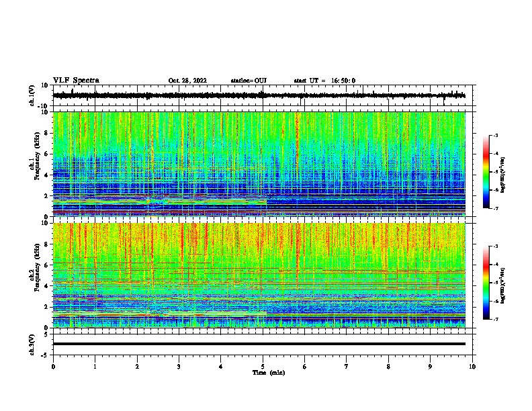
Task: Click the "-3" label on ch.1 color scale
Action: coord(495,135)
